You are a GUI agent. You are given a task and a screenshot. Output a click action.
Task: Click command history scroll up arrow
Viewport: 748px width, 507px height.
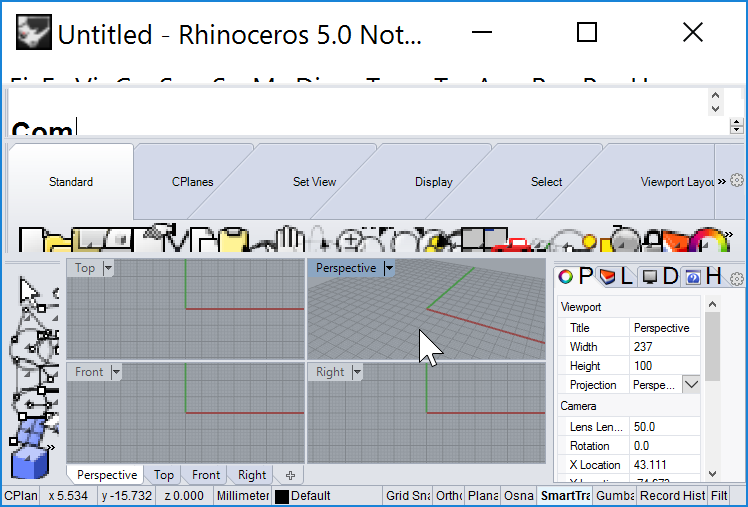coord(715,95)
